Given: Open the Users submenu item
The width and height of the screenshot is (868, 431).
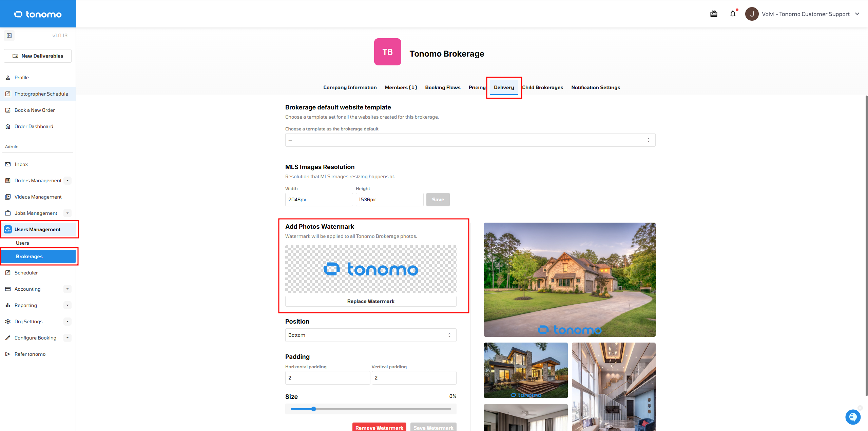Looking at the screenshot, I should (22, 243).
